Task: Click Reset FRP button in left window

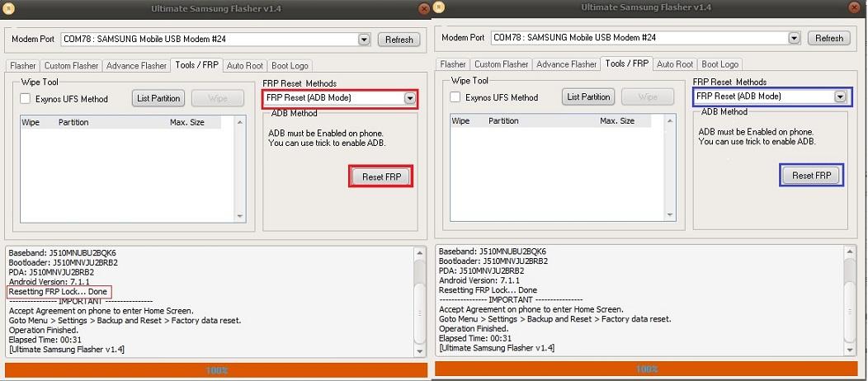Action: 381,177
